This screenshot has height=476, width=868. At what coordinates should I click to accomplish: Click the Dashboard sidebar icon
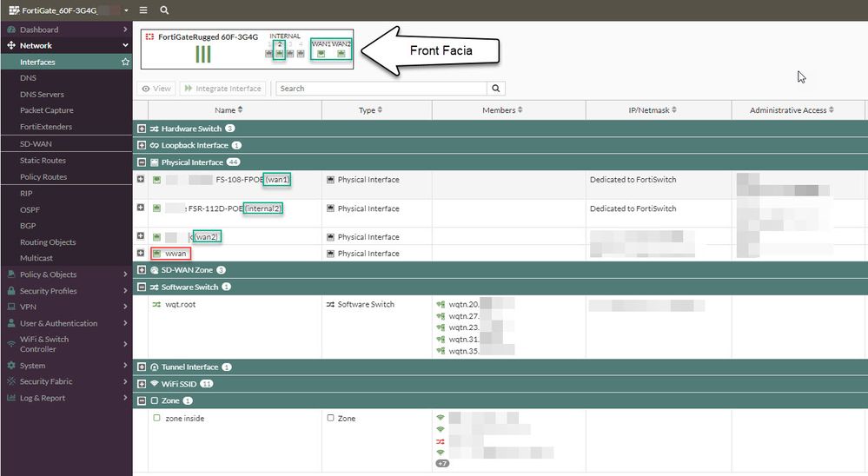[x=11, y=30]
